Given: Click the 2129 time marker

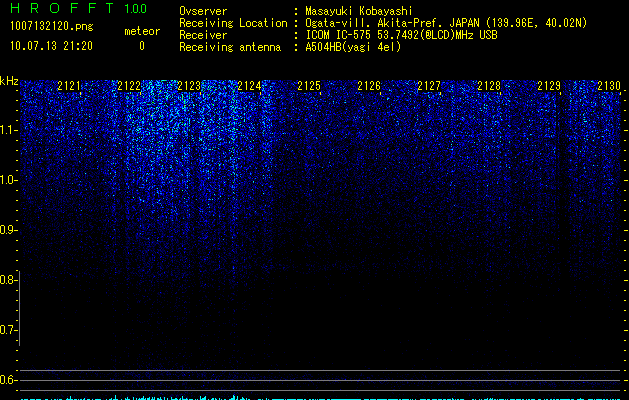Looking at the screenshot, I should coord(549,86).
